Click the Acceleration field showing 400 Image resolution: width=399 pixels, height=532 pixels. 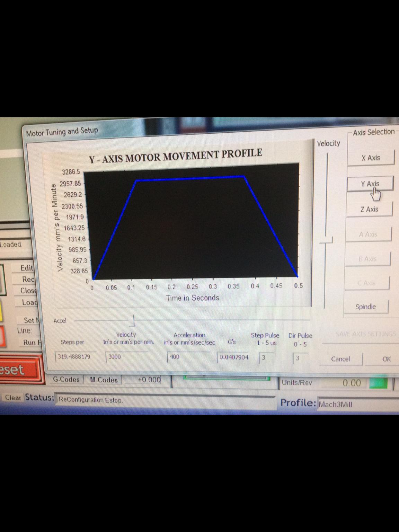coord(189,357)
